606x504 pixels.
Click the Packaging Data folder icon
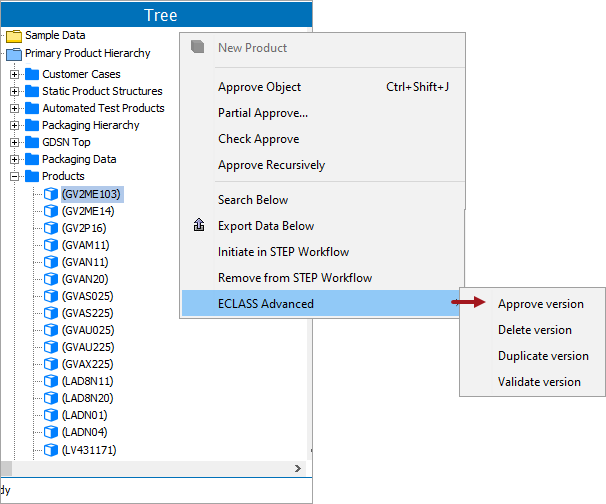click(32, 159)
